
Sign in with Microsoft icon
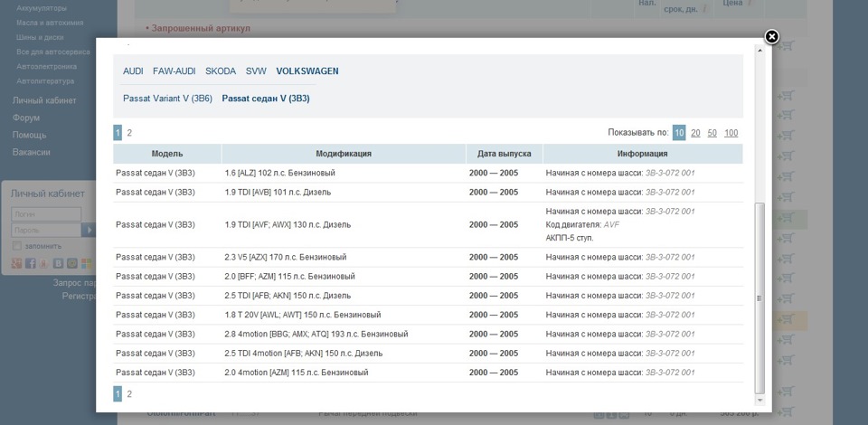coord(86,263)
